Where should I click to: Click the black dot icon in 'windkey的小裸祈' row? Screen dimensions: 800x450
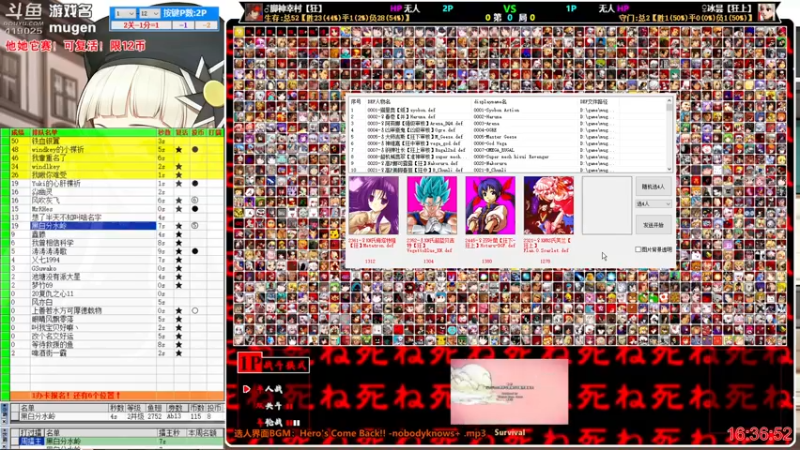coord(195,149)
